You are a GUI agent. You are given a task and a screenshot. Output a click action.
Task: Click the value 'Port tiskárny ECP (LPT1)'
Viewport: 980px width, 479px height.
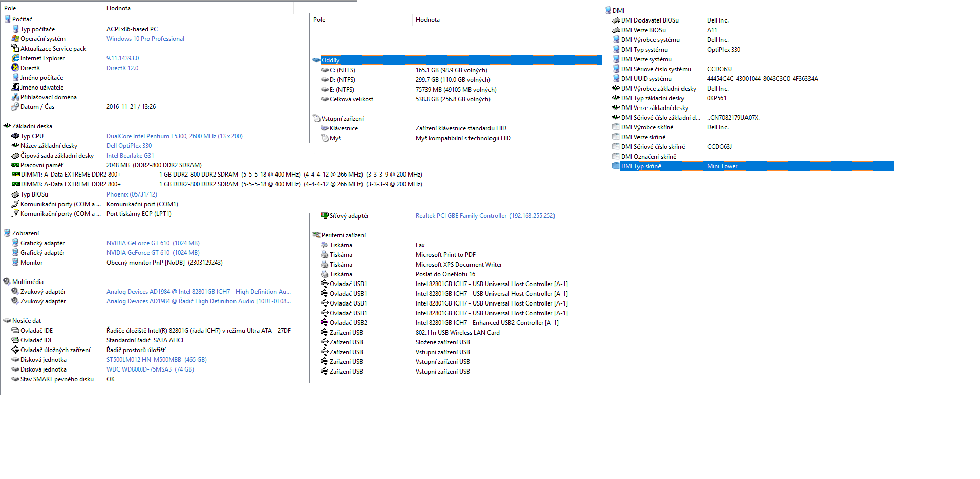tap(139, 214)
